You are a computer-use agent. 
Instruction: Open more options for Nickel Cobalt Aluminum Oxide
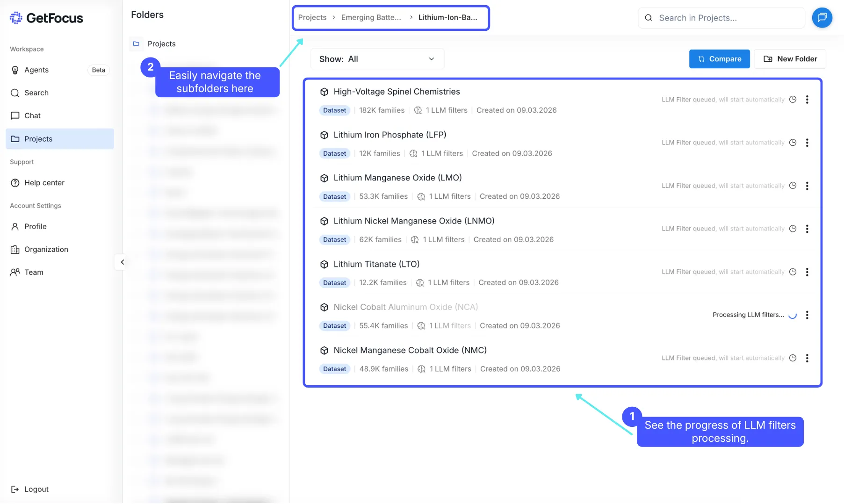(x=807, y=315)
